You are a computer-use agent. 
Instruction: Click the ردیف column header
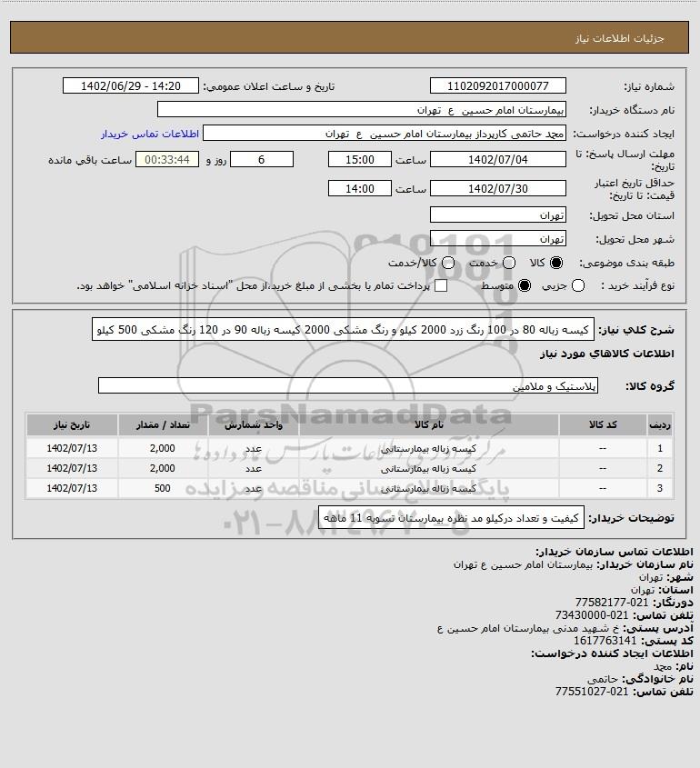pyautogui.click(x=660, y=424)
